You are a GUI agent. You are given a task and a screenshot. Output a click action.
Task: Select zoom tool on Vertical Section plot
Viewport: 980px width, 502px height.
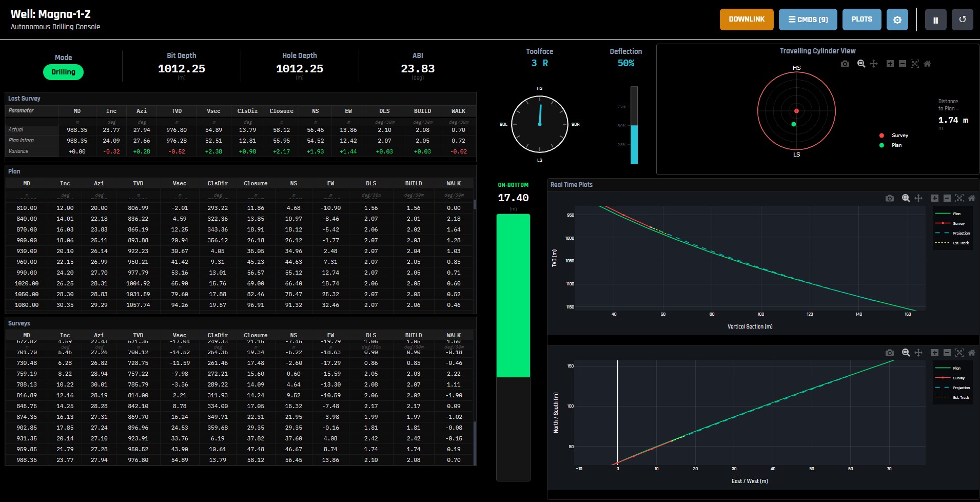(x=906, y=198)
